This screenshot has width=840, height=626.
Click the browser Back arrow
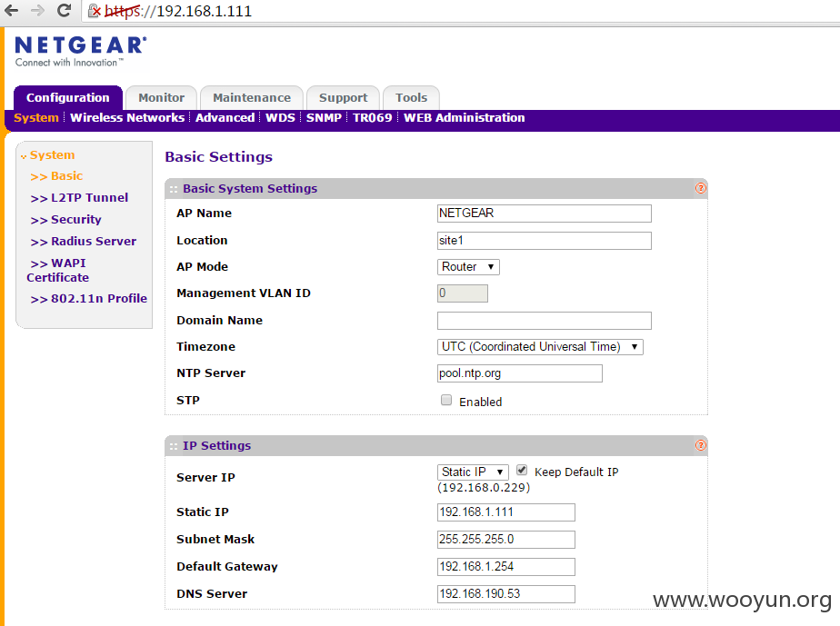[11, 10]
